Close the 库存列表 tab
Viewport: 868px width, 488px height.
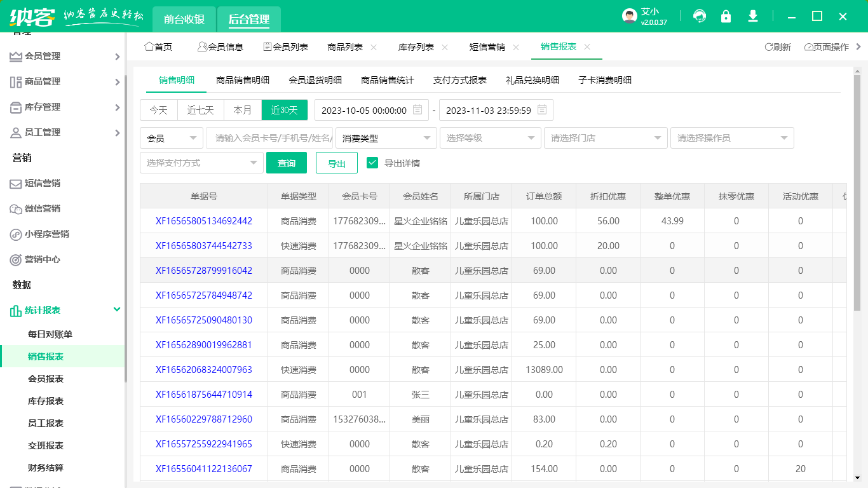(444, 46)
